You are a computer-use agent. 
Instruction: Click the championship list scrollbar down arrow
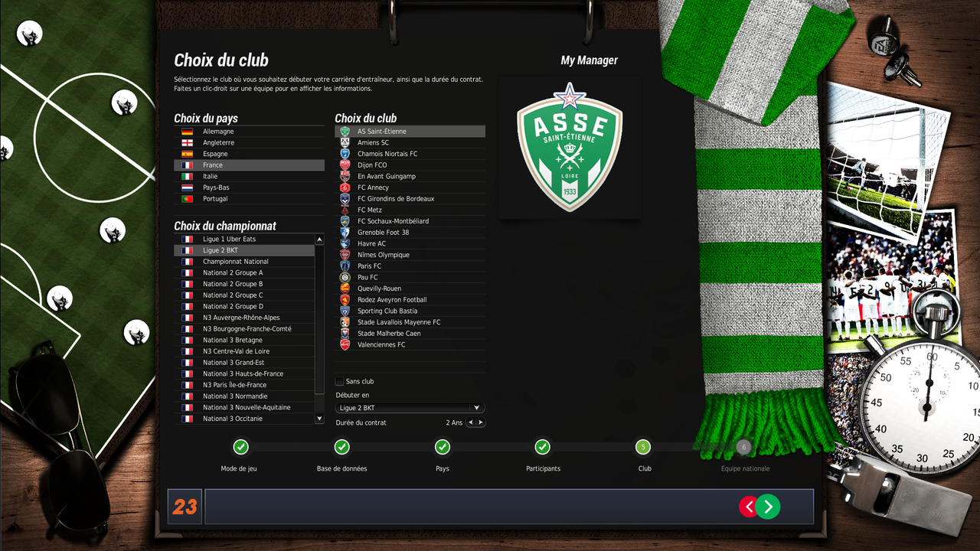click(x=320, y=419)
